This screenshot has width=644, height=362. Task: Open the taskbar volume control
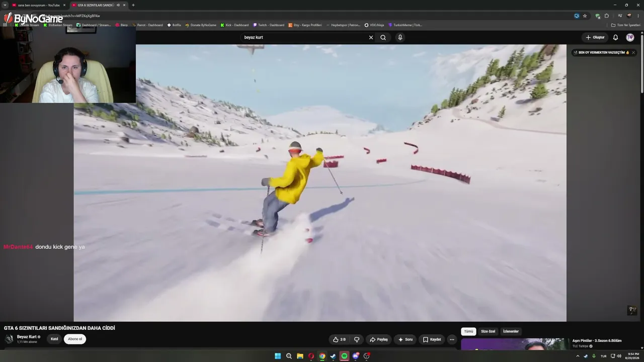pyautogui.click(x=619, y=356)
